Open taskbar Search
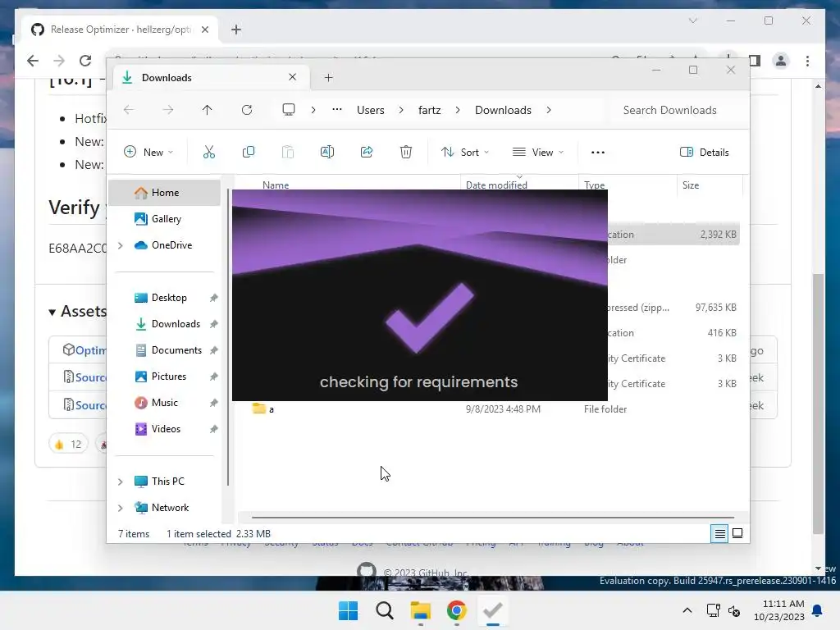This screenshot has width=840, height=630. point(385,610)
